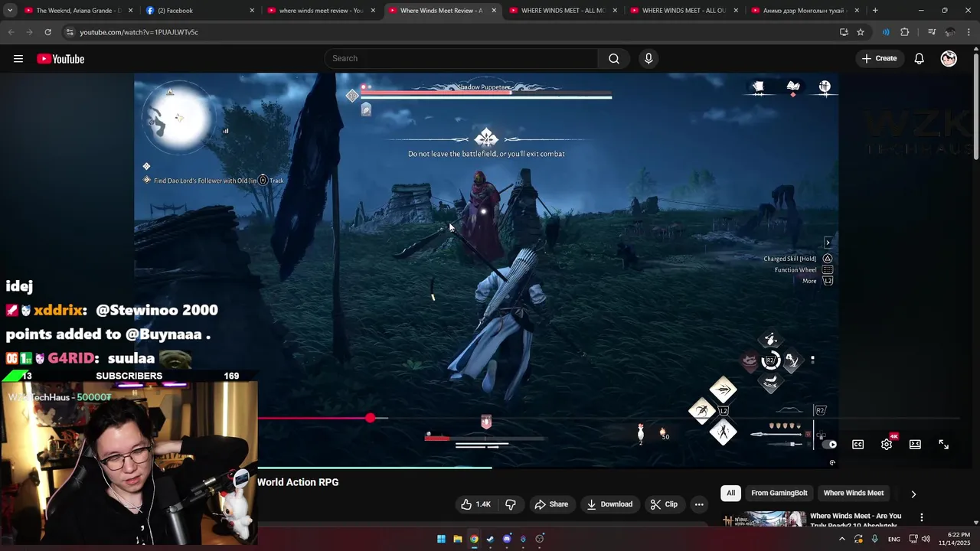The width and height of the screenshot is (980, 551).
Task: Reload the page
Action: tap(47, 32)
